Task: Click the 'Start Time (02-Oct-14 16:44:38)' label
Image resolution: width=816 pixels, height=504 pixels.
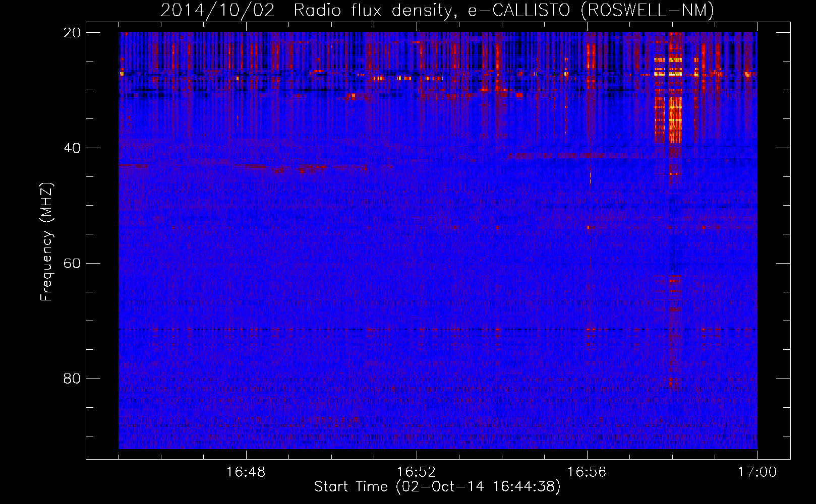Action: tap(437, 487)
